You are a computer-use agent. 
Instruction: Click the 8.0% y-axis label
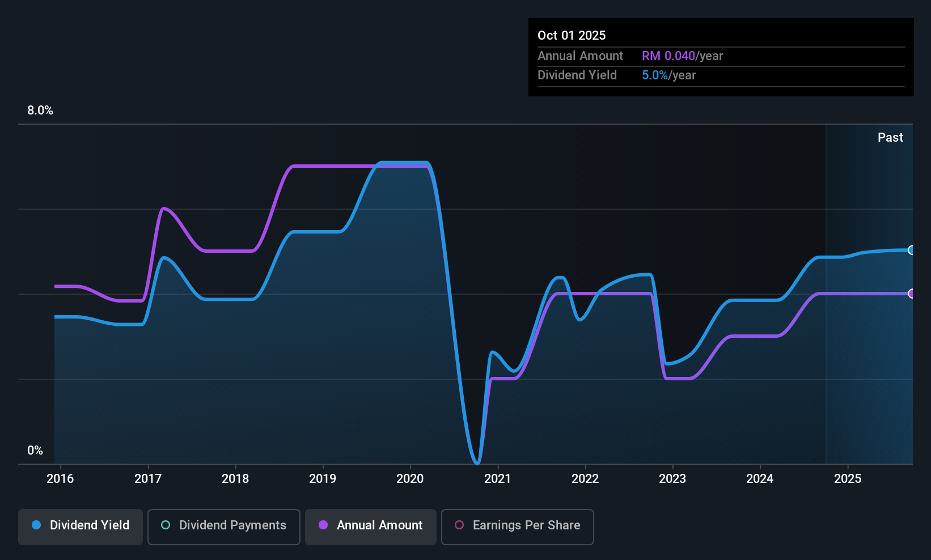[40, 111]
